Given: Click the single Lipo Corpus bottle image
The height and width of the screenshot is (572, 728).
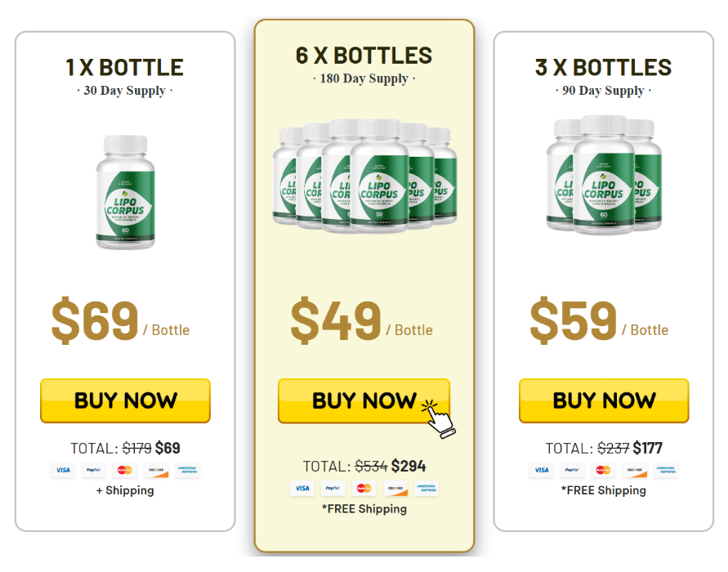Looking at the screenshot, I should click(125, 192).
